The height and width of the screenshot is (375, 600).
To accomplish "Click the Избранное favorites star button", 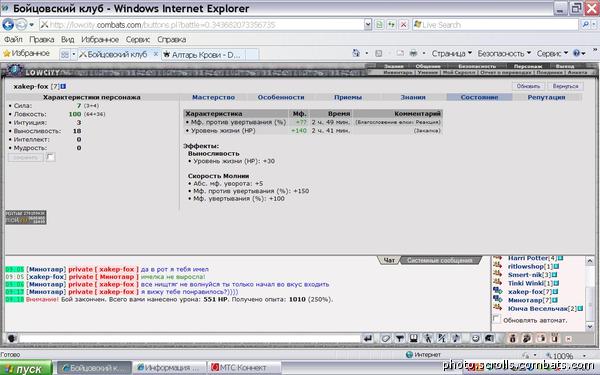I will (x=26, y=53).
